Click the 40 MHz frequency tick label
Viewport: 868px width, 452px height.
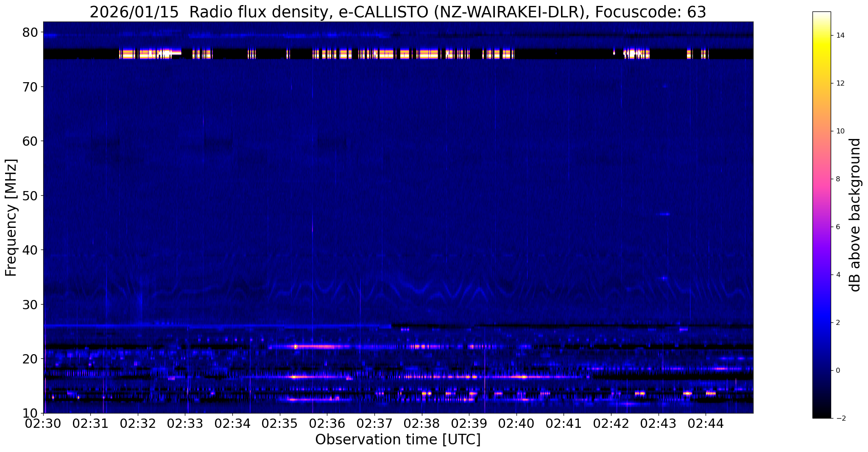(31, 250)
